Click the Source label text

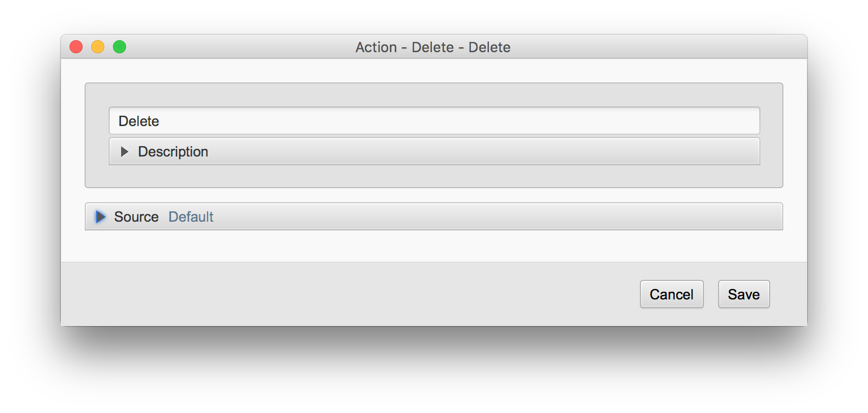point(136,217)
